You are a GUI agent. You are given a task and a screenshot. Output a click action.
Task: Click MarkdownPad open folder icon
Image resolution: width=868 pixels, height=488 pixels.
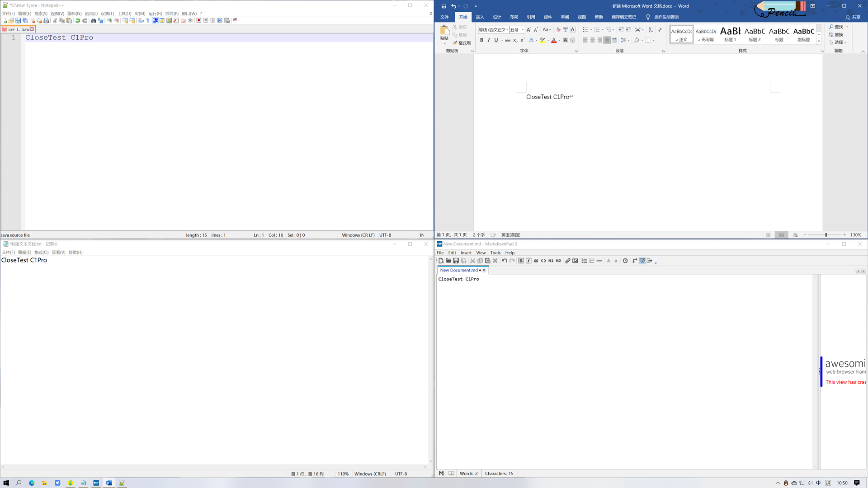click(448, 261)
